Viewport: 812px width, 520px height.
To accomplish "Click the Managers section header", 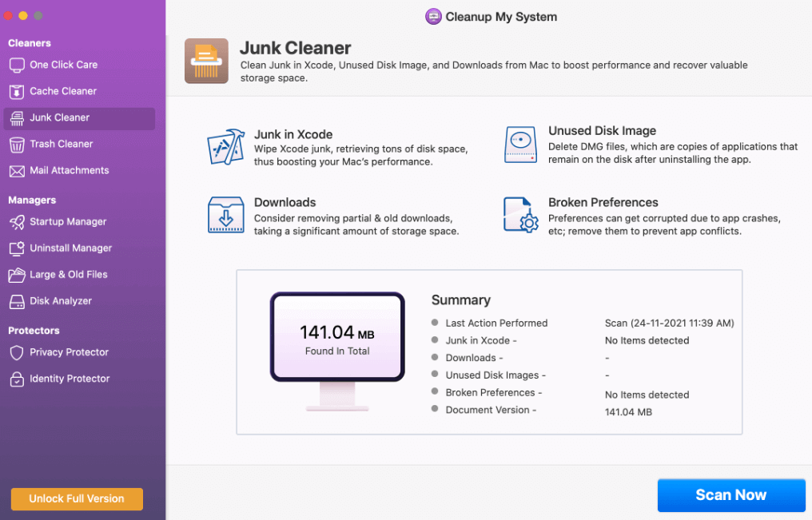I will 32,200.
